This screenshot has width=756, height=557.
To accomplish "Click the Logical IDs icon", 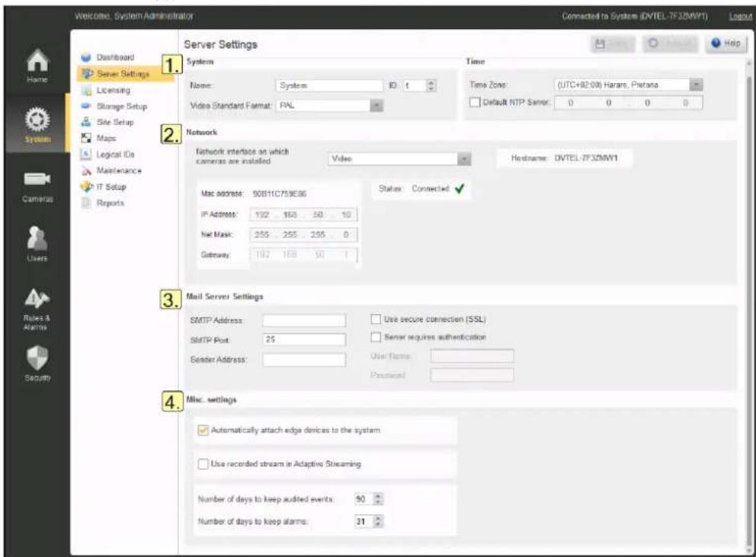I will coord(86,155).
